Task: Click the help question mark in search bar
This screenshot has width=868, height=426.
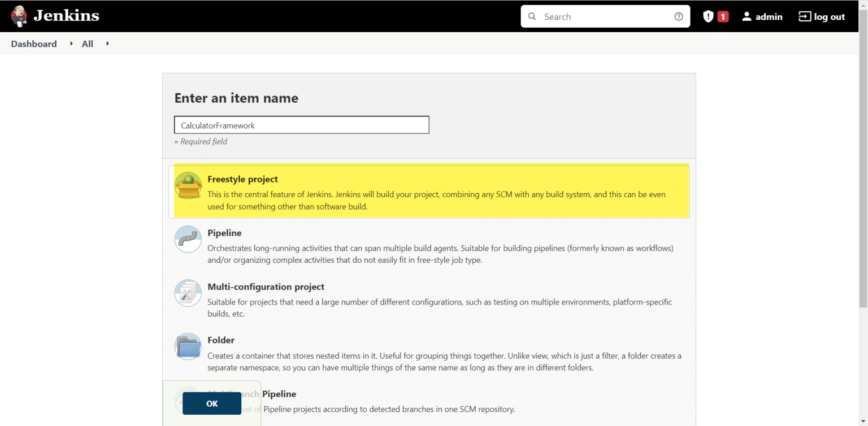Action: 678,16
